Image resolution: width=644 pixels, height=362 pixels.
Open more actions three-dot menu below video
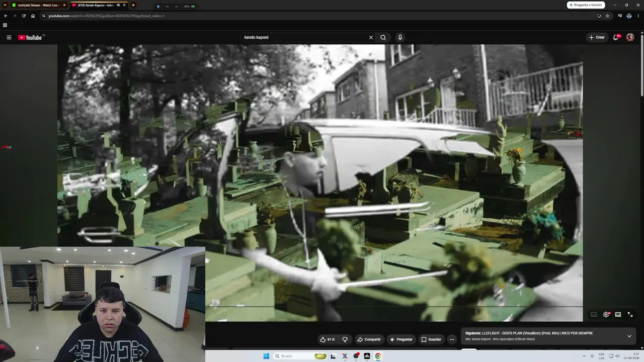(452, 339)
